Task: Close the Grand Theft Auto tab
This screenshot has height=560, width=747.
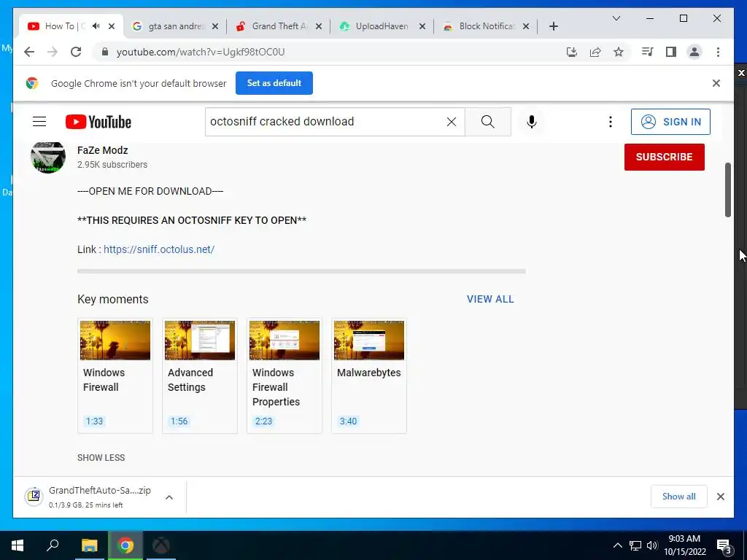Action: [x=319, y=26]
